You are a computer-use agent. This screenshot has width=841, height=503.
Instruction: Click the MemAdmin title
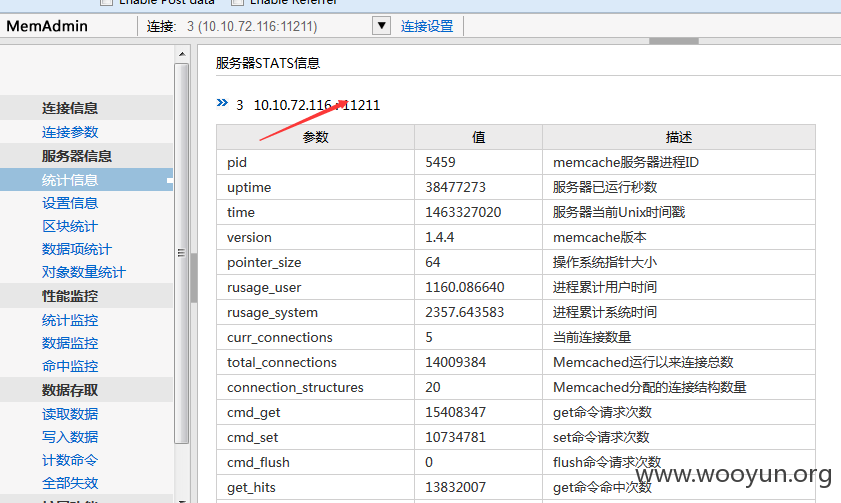coord(47,26)
